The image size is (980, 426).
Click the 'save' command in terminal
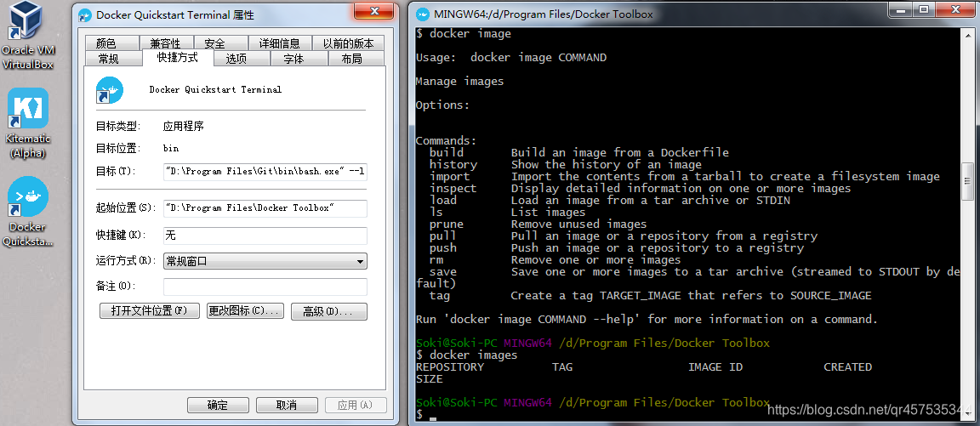442,272
